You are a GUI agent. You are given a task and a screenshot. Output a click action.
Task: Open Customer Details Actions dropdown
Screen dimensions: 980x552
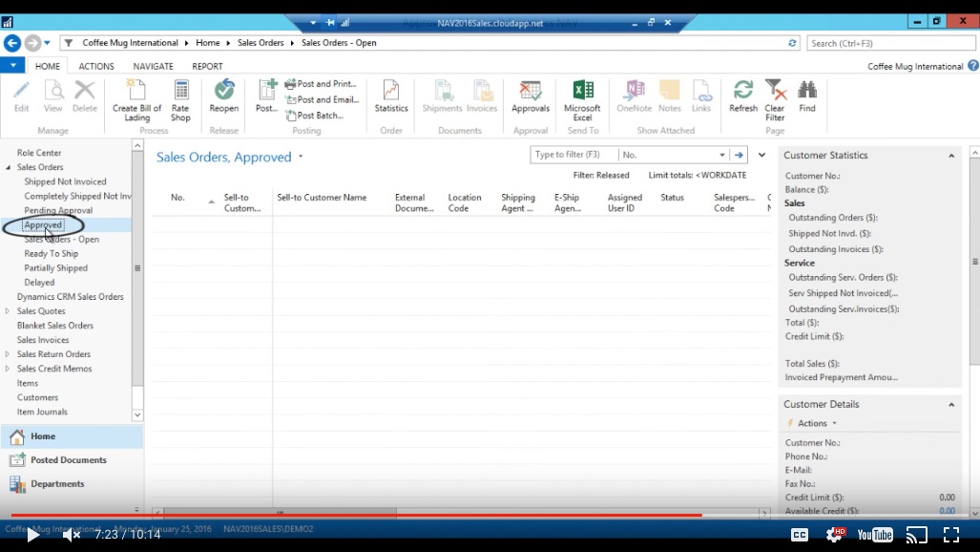tap(816, 423)
